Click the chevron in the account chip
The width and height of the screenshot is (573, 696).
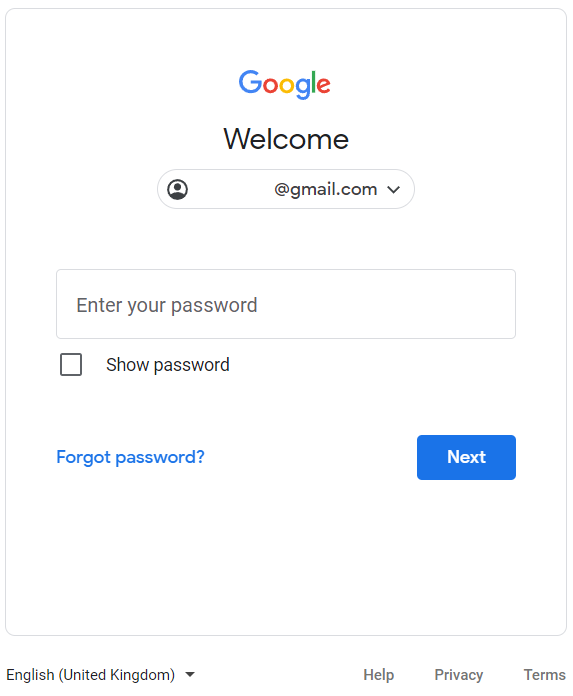click(393, 190)
